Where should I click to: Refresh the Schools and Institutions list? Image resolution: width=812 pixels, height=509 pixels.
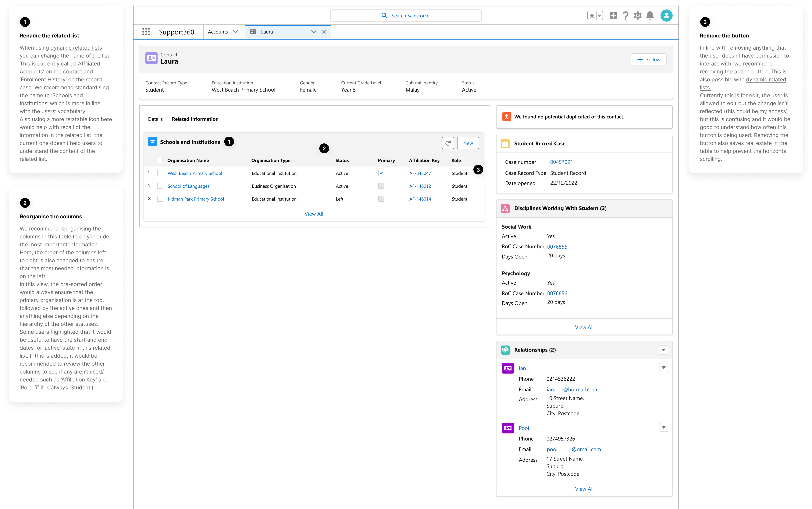(448, 143)
